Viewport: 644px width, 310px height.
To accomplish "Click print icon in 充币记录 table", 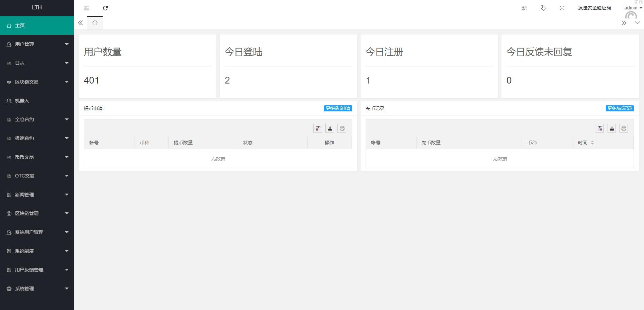I will tap(624, 128).
